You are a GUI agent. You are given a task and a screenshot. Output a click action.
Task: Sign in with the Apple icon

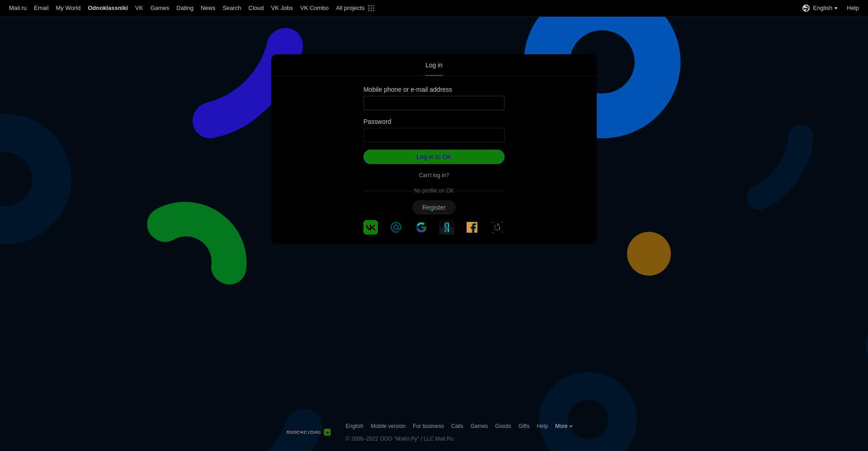497,227
